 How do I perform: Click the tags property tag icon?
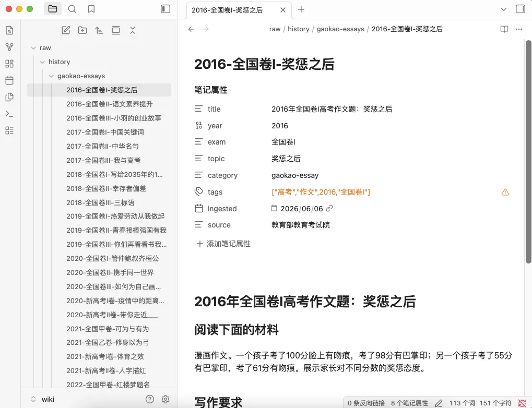click(199, 191)
